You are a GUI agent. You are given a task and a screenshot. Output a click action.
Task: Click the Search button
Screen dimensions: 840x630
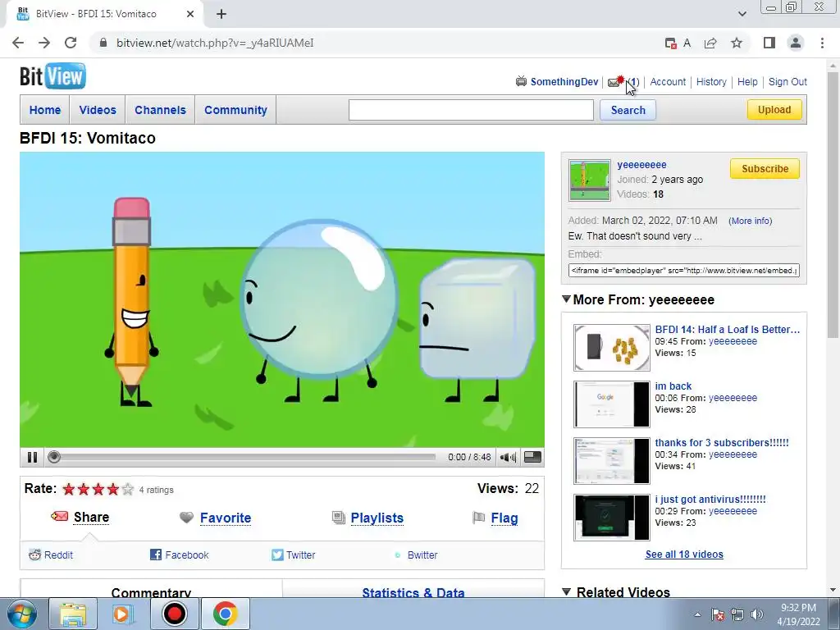click(x=628, y=110)
